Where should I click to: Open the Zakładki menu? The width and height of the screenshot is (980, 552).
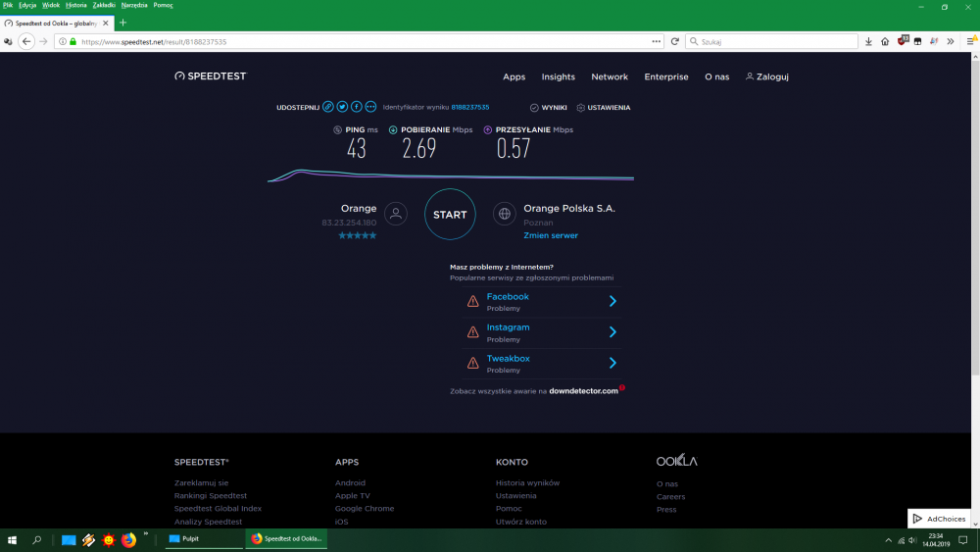click(x=104, y=5)
